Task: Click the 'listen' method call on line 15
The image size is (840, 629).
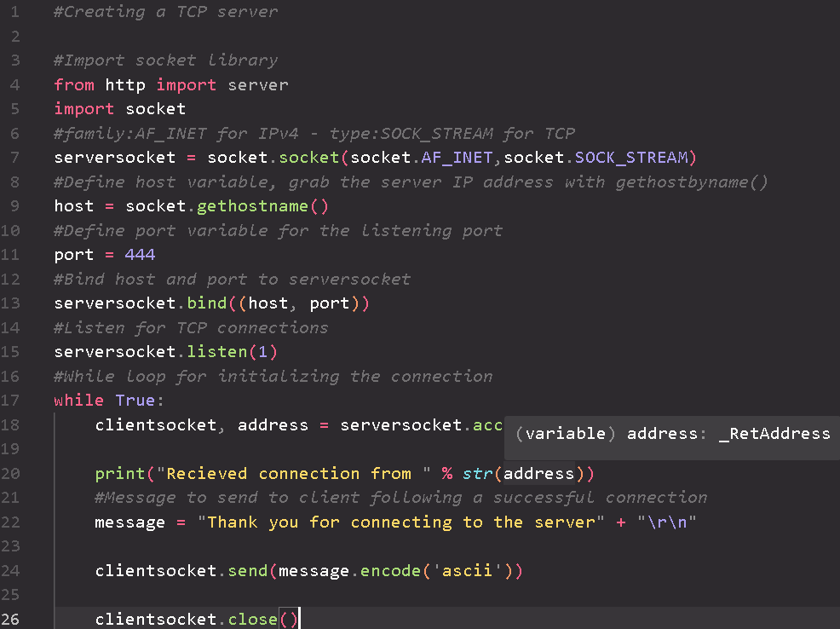Action: pos(217,352)
